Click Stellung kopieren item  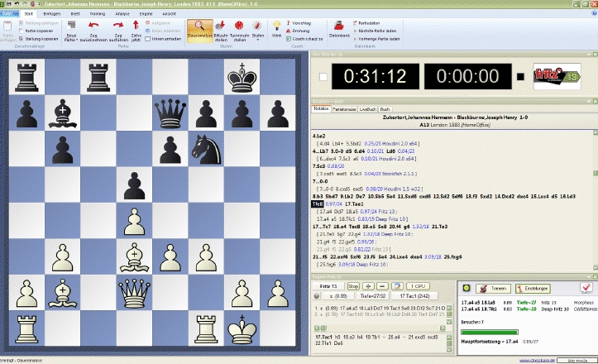click(x=39, y=39)
